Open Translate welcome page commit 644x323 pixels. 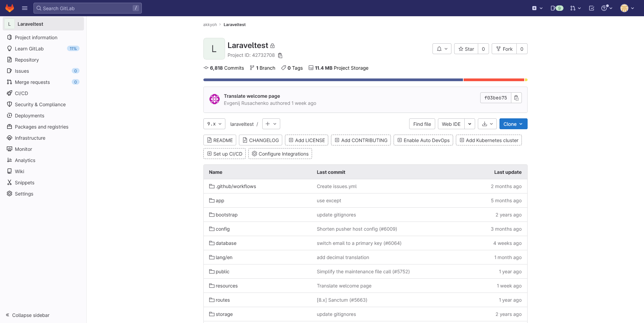pyautogui.click(x=252, y=96)
